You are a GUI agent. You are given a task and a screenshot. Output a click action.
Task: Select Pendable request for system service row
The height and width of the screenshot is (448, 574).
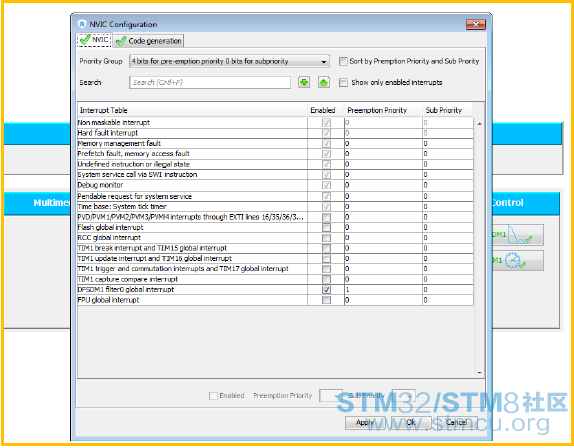pos(275,196)
